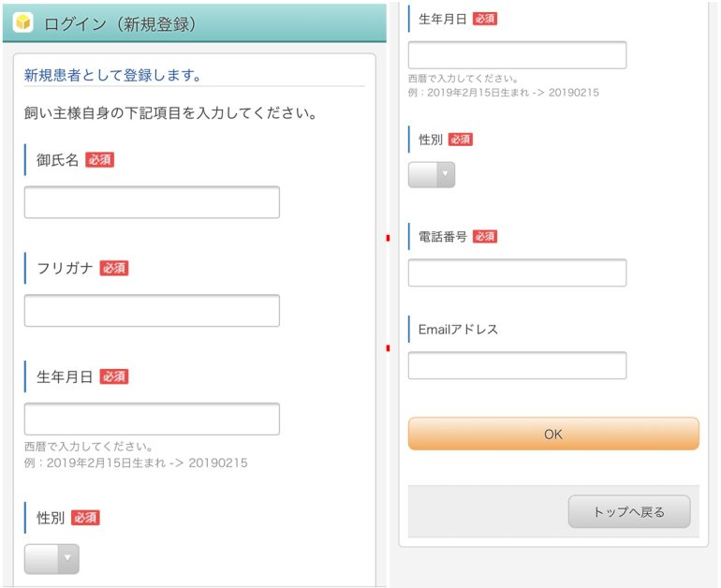Click the 必須 badge next to 電話番号

point(485,237)
